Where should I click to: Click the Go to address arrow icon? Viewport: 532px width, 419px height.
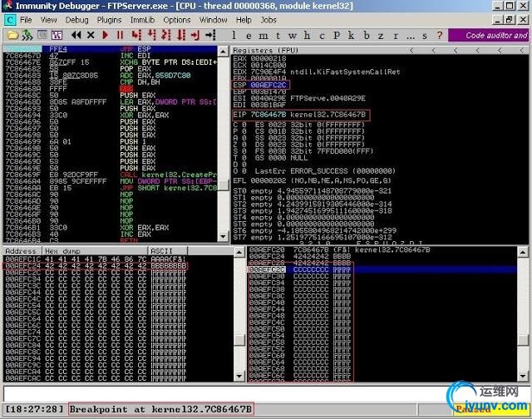coord(210,35)
